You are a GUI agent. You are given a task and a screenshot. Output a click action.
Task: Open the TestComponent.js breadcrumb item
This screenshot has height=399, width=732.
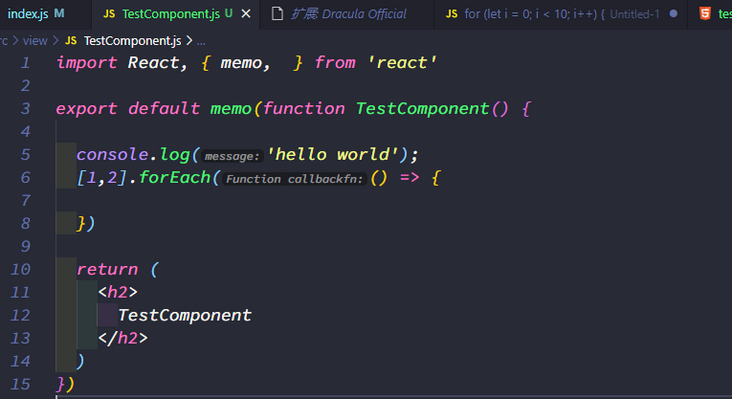coord(133,41)
